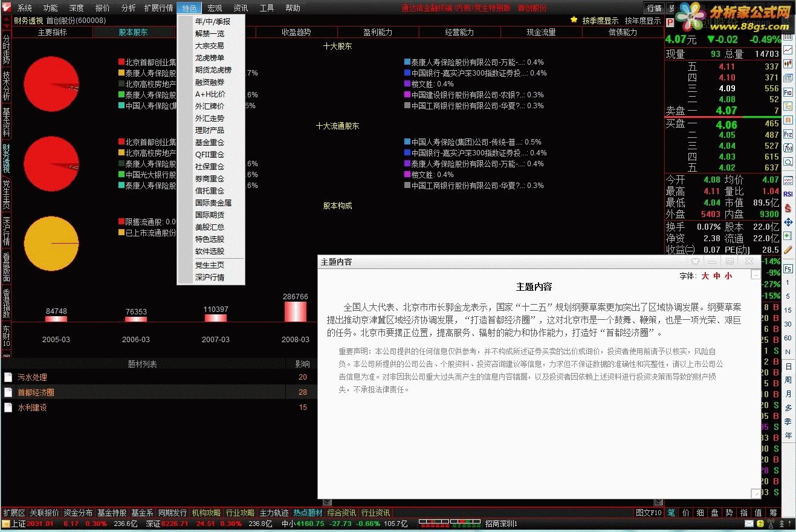Select the 筹 chip distribution tab

click(773, 513)
